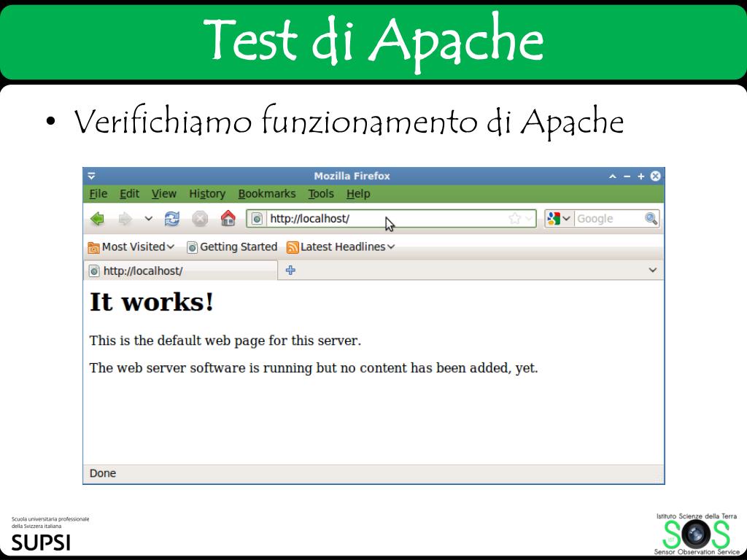Close the Mozilla Firefox window
Viewport: 747px width, 560px height.
coord(656,176)
